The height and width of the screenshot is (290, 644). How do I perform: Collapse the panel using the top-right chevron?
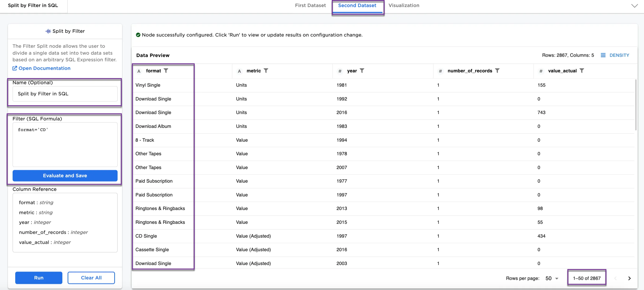[x=634, y=6]
